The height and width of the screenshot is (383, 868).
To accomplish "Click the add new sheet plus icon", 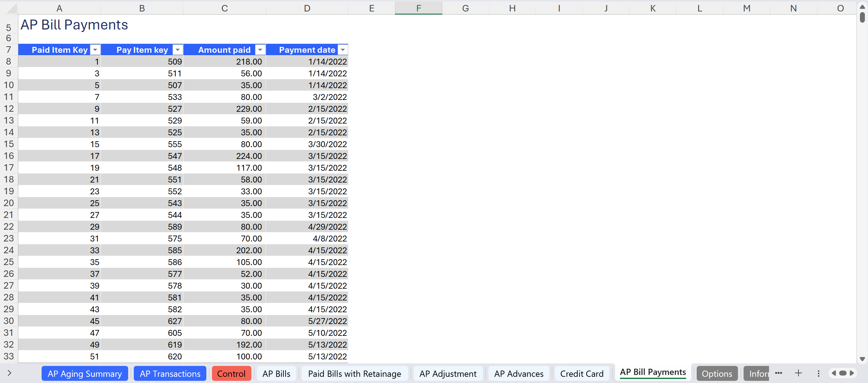I will [798, 373].
